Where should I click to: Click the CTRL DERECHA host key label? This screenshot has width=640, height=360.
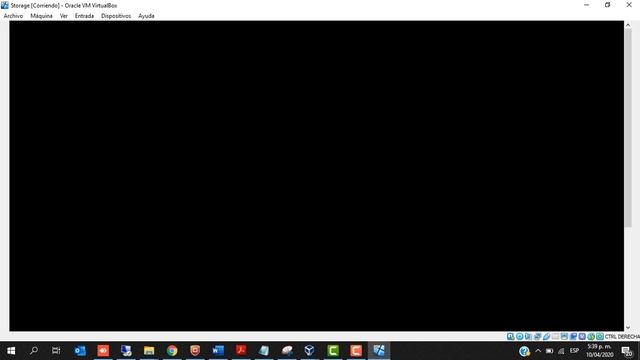622,336
